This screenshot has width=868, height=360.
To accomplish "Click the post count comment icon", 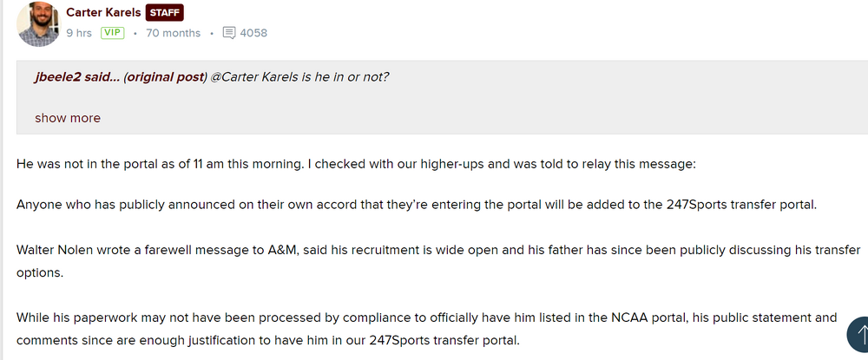I will click(229, 33).
